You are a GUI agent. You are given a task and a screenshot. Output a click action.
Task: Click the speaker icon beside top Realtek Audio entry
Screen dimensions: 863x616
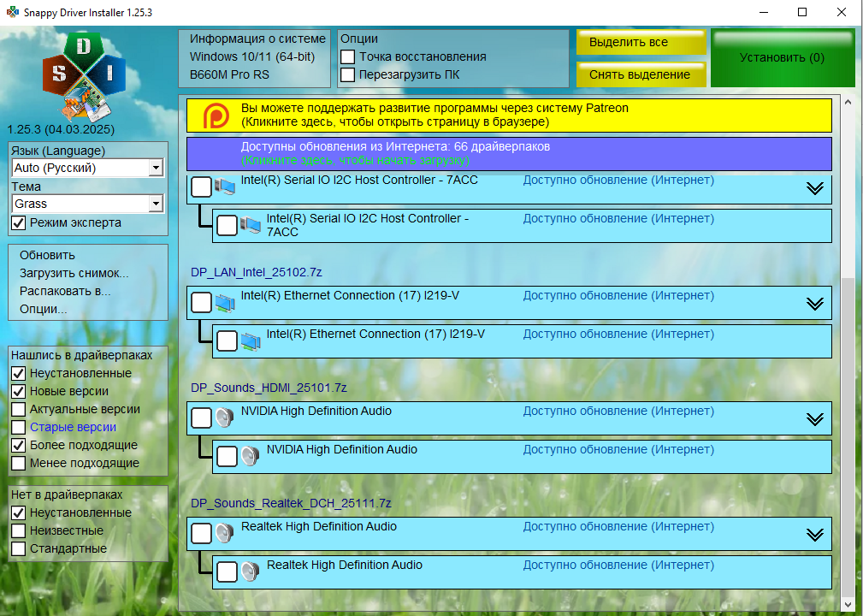coord(224,533)
